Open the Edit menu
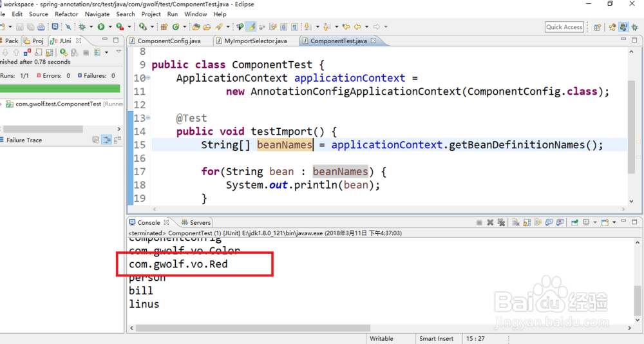The image size is (644, 344). pos(17,14)
